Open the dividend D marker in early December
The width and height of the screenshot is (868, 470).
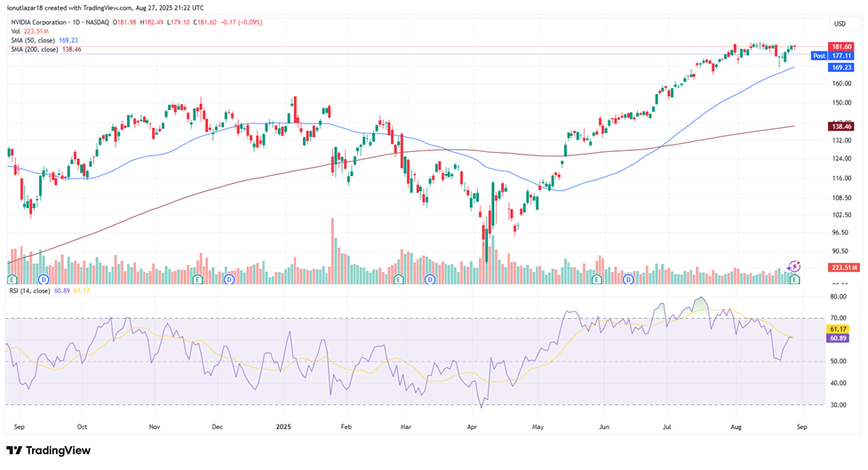pyautogui.click(x=229, y=279)
